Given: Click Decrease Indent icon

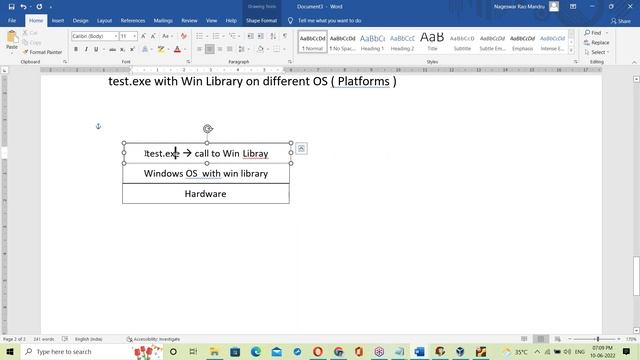Looking at the screenshot, I should (251, 36).
